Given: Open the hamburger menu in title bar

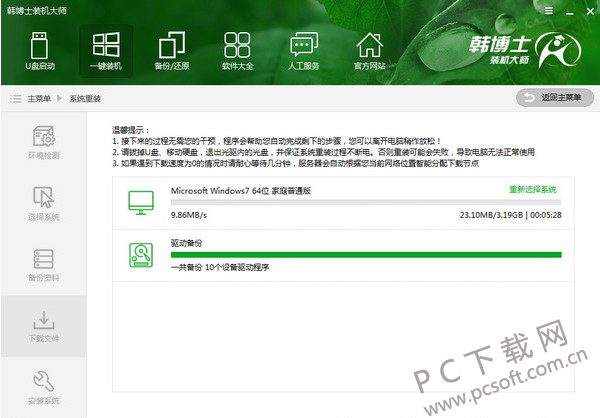Looking at the screenshot, I should pyautogui.click(x=549, y=11).
